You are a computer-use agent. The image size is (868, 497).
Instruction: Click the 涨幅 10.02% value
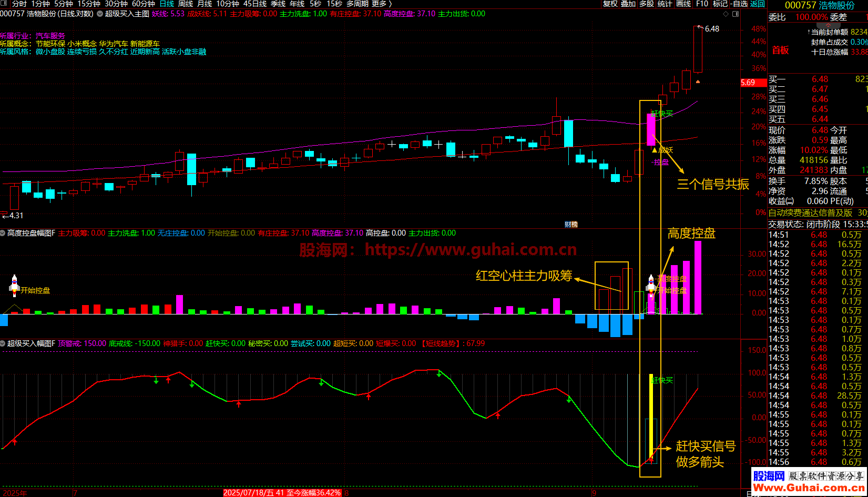pos(814,150)
